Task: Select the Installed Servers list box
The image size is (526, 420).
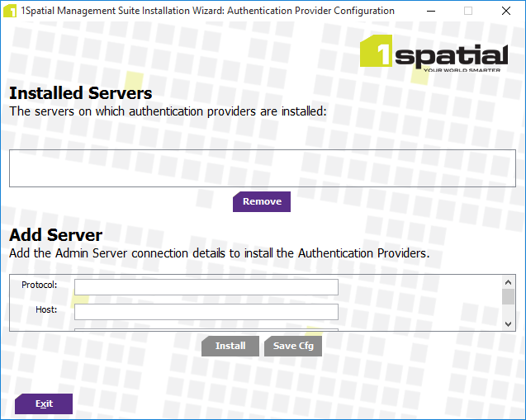Action: pyautogui.click(x=263, y=168)
